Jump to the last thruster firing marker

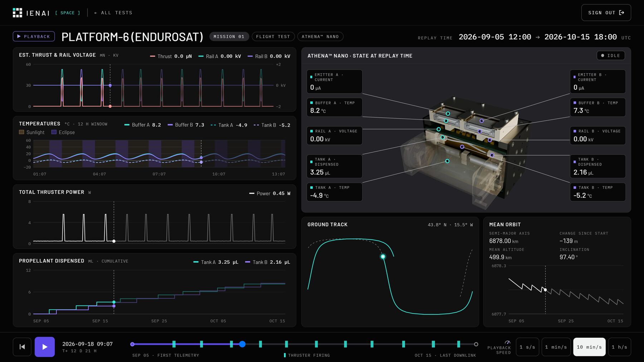(x=459, y=344)
